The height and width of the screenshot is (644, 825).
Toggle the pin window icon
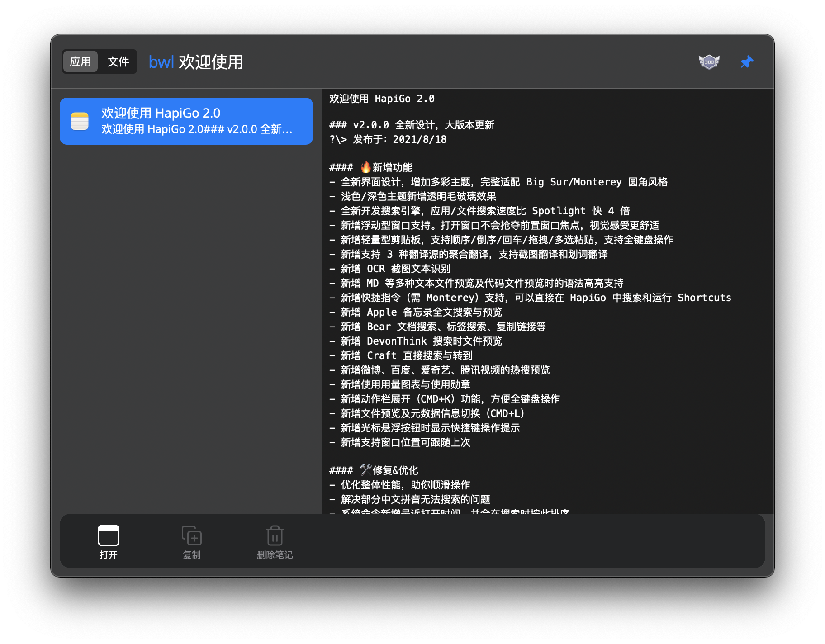(747, 62)
